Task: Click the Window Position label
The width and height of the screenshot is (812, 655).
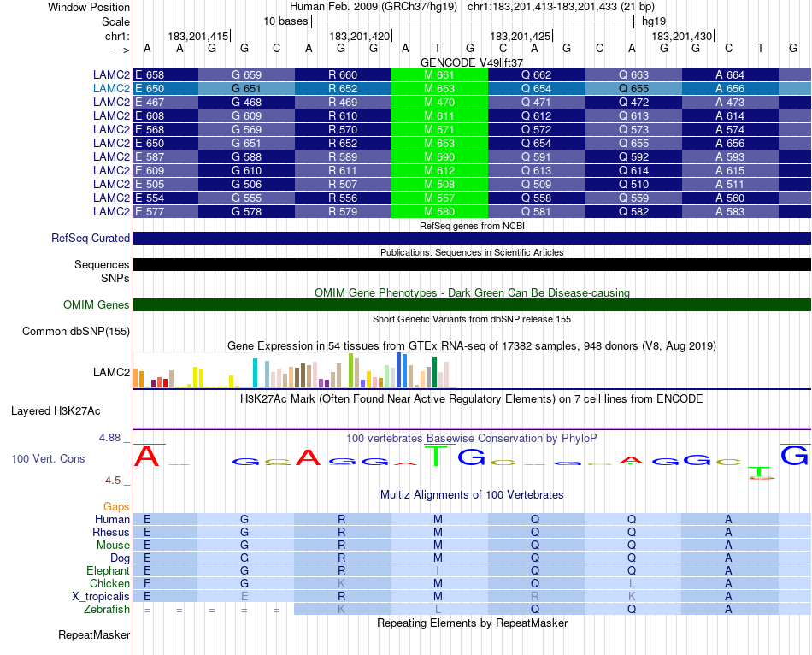Action: tap(89, 7)
